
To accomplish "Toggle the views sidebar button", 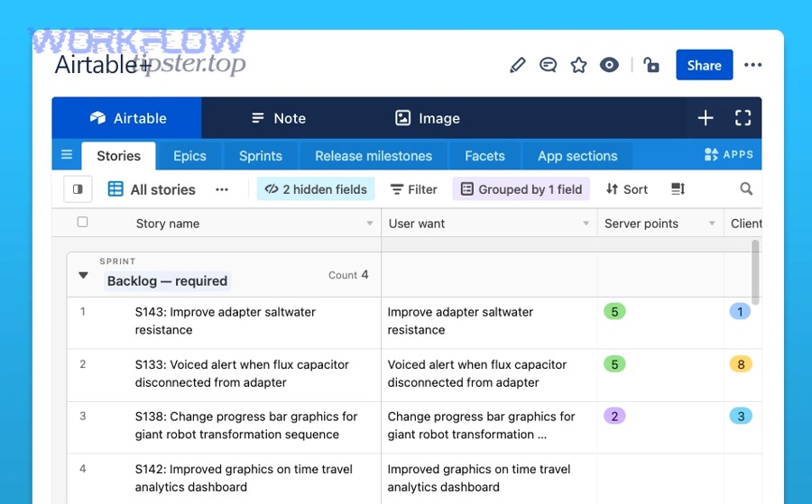I will pos(78,188).
